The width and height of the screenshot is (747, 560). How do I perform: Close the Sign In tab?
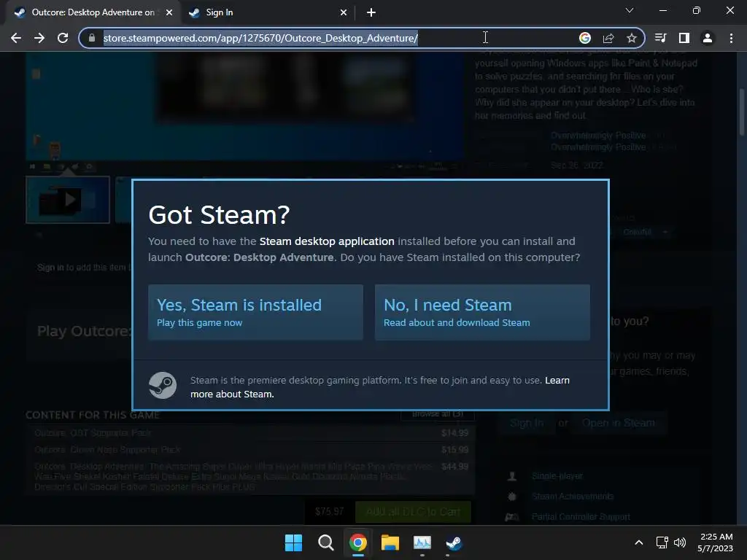coord(344,12)
